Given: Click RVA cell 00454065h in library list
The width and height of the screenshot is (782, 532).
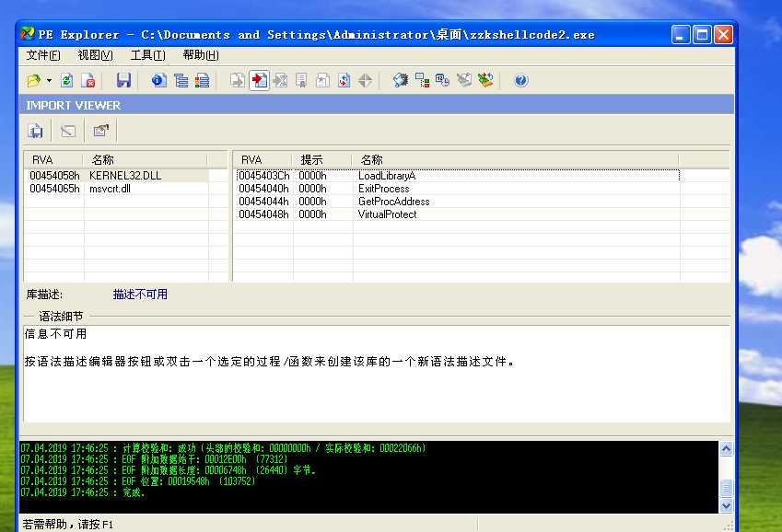Looking at the screenshot, I should click(54, 189).
